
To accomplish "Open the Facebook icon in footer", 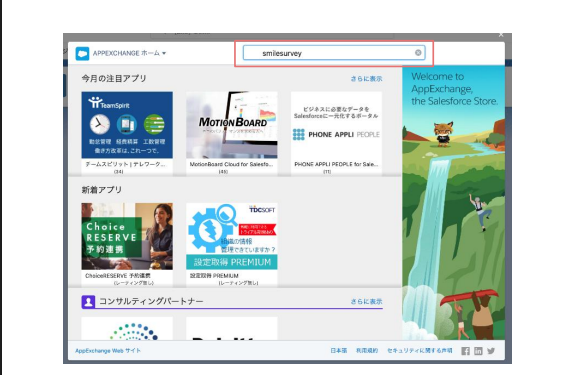I will point(466,351).
